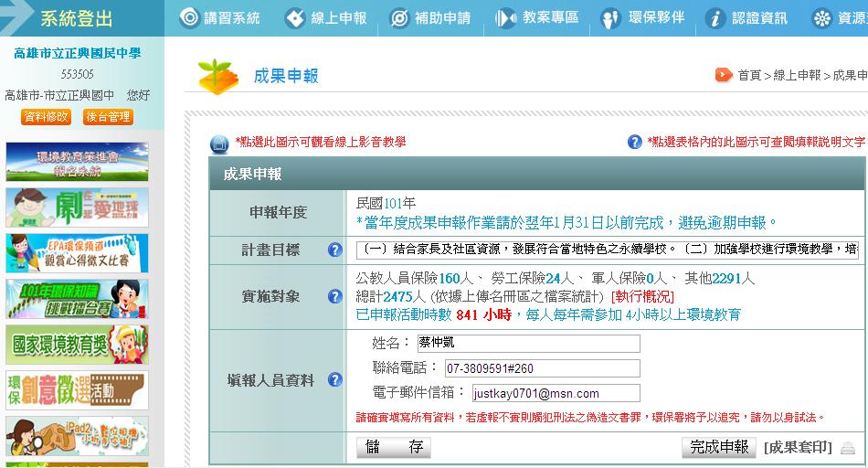Open the 線上申報 menu
The image size is (868, 468).
pos(325,18)
